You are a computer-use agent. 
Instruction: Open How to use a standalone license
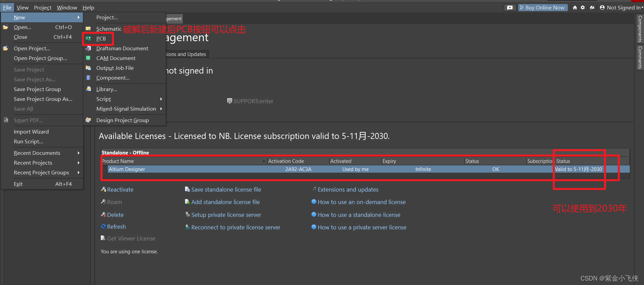point(359,215)
